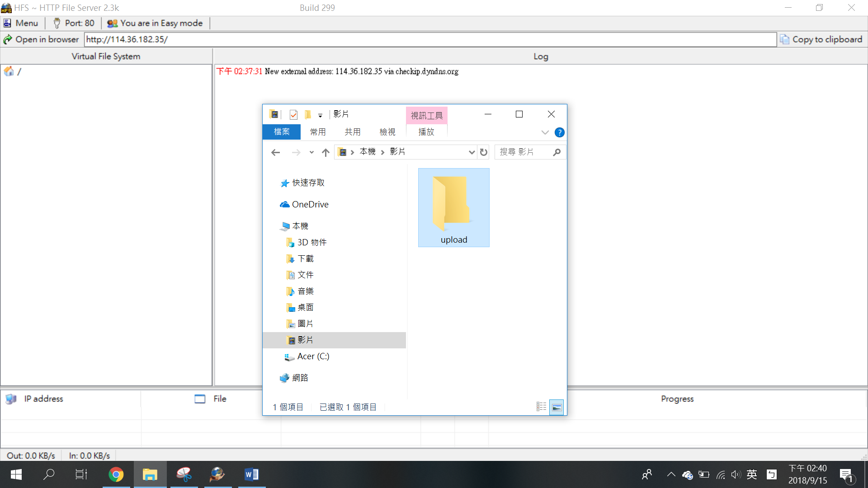Click the Port: 80 button
The height and width of the screenshot is (488, 868).
pyautogui.click(x=74, y=23)
